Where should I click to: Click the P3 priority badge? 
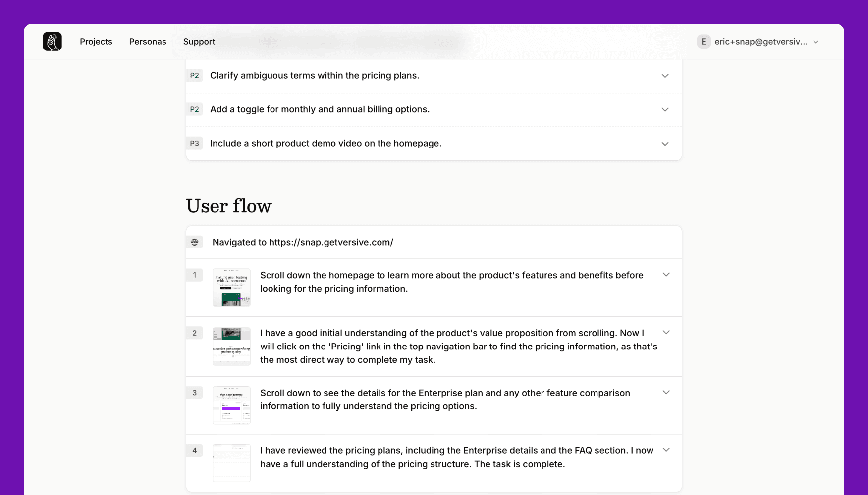click(195, 143)
